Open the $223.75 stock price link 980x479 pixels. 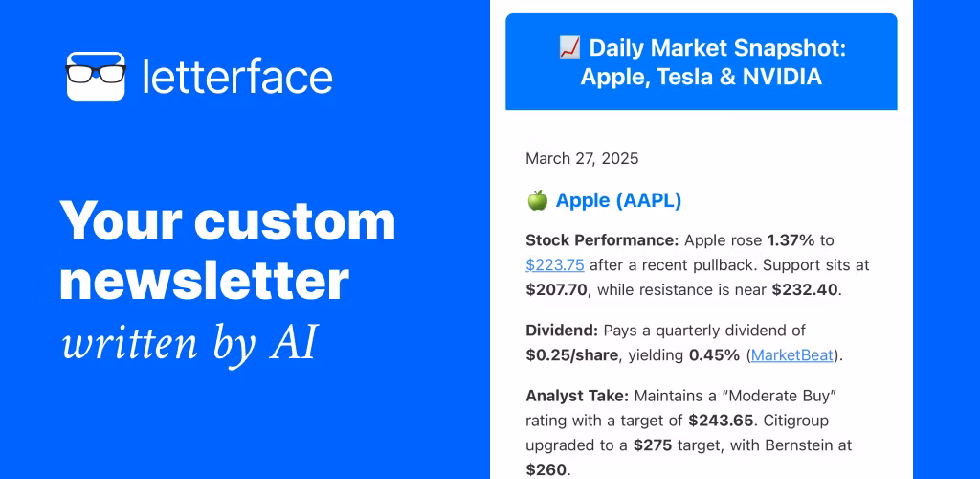555,264
